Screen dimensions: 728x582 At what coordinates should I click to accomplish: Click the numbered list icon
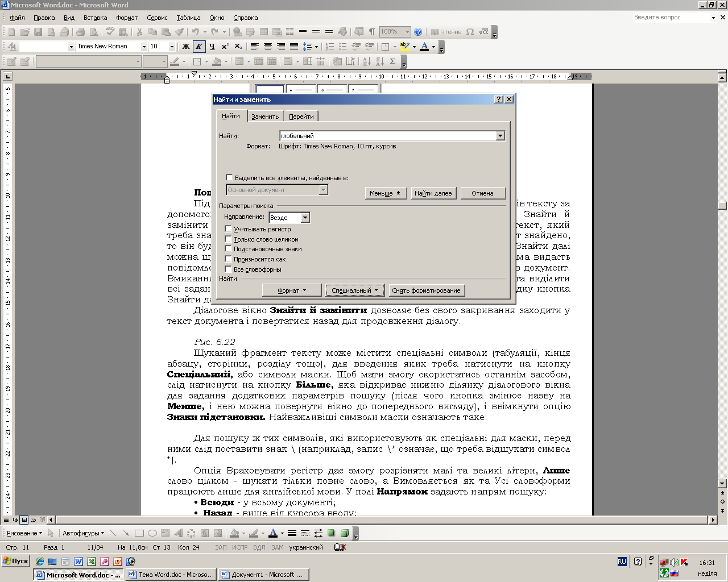[x=329, y=47]
